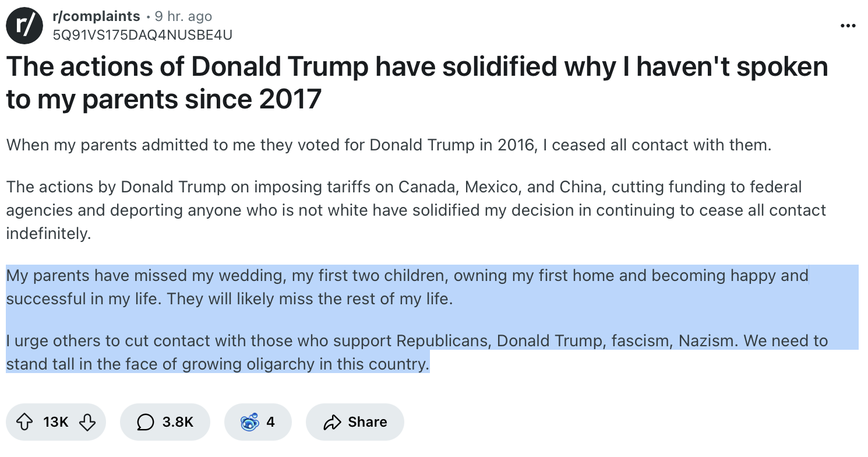
Task: Upvote this post with the up arrow
Action: tap(25, 421)
